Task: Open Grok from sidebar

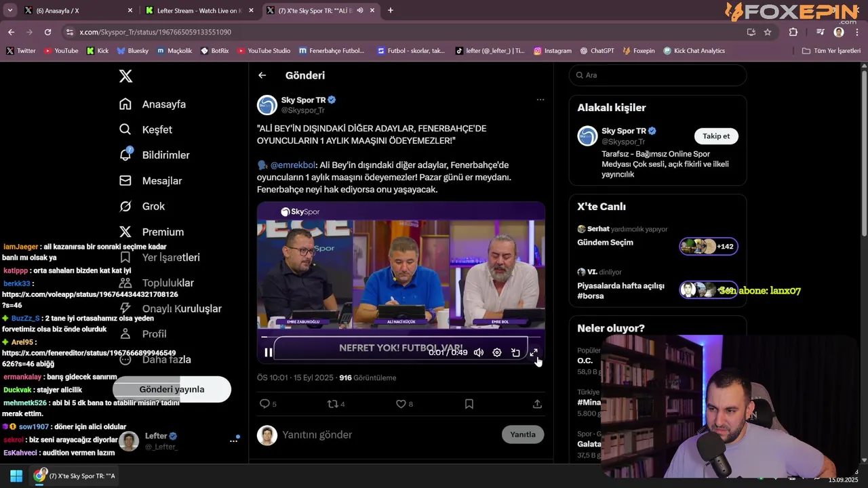Action: pos(142,206)
